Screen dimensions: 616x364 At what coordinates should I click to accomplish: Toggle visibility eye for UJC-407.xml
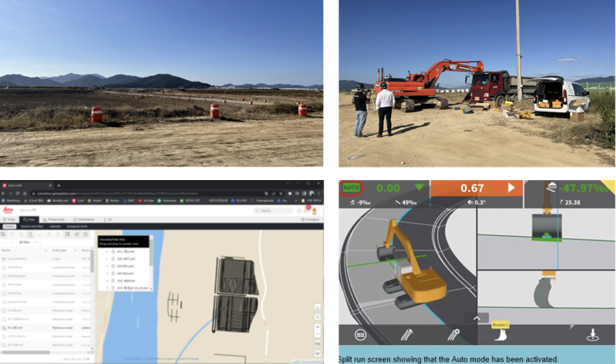click(x=107, y=257)
